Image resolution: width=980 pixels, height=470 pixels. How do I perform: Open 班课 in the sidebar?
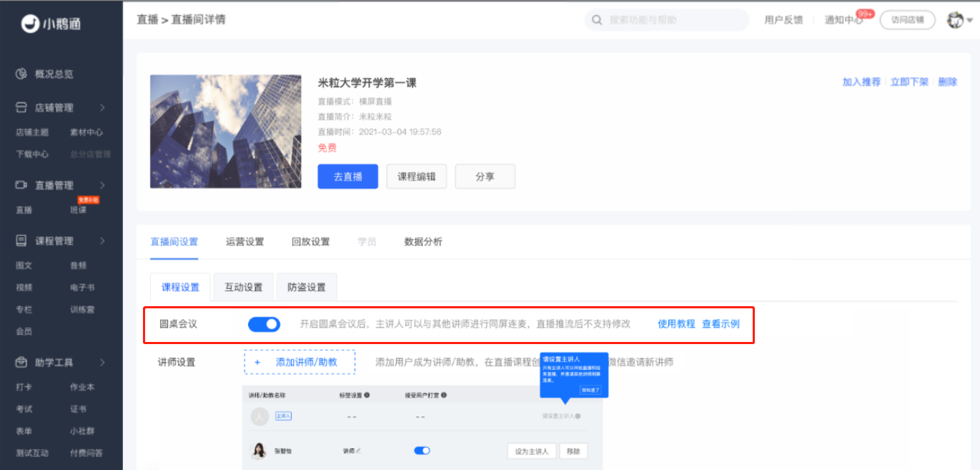pyautogui.click(x=78, y=210)
